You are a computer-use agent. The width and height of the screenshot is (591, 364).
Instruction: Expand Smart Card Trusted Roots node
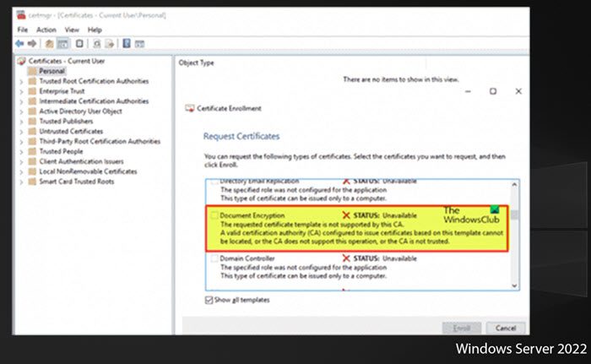click(21, 182)
